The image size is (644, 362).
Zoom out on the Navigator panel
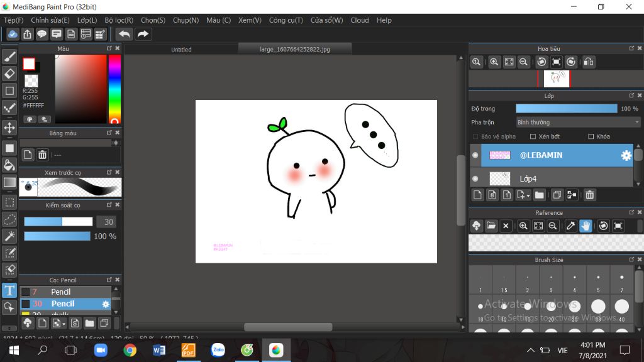[x=523, y=62]
